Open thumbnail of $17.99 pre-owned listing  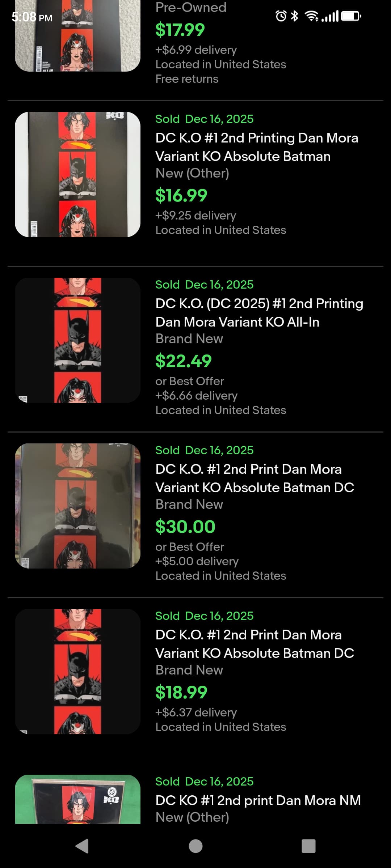tap(78, 36)
